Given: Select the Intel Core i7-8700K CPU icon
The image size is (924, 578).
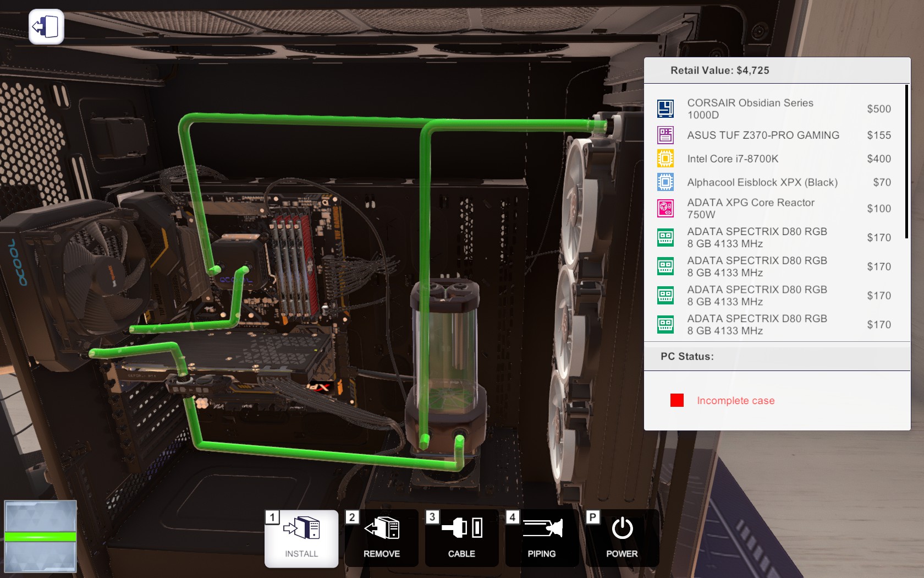Looking at the screenshot, I should 665,159.
